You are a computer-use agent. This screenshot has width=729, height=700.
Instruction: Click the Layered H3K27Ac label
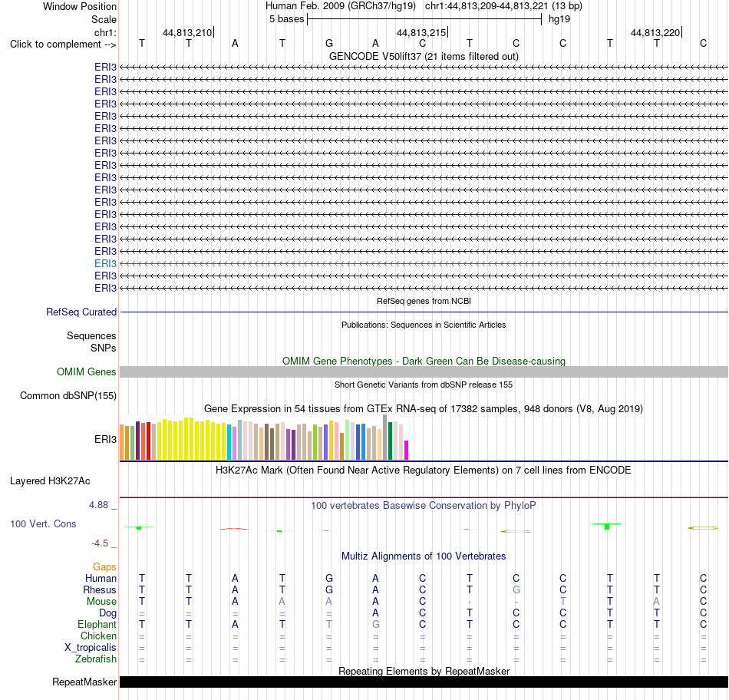pyautogui.click(x=50, y=481)
